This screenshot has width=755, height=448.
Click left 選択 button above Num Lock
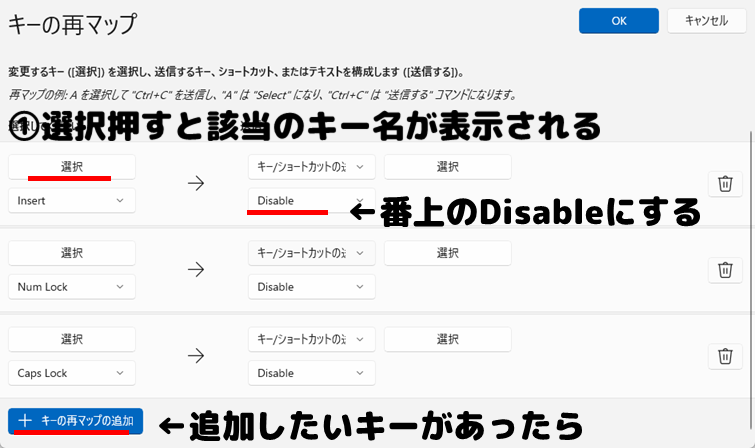click(x=71, y=253)
